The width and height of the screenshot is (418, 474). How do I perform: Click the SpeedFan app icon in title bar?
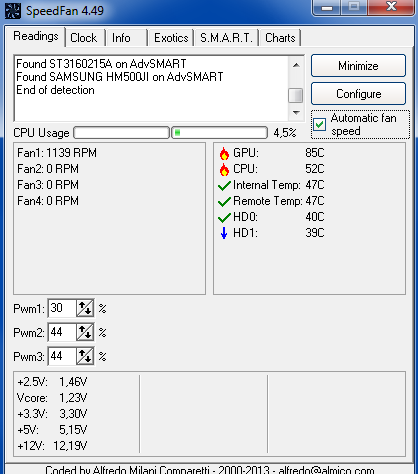pyautogui.click(x=13, y=11)
